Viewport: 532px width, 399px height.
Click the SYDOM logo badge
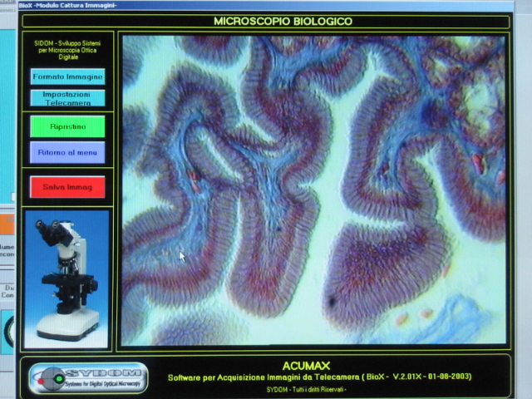click(89, 378)
